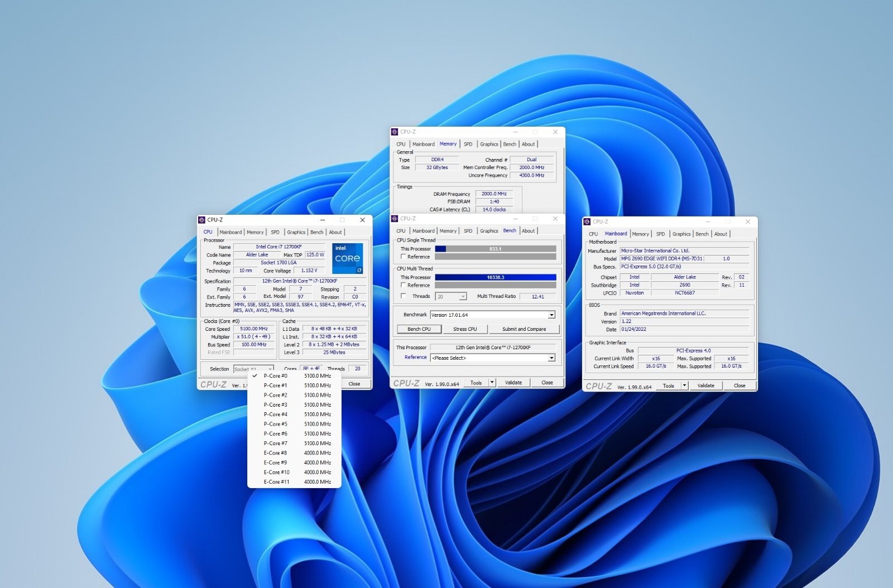The width and height of the screenshot is (893, 588).
Task: Click BIOS Date value 01/24/2022
Action: (x=684, y=329)
